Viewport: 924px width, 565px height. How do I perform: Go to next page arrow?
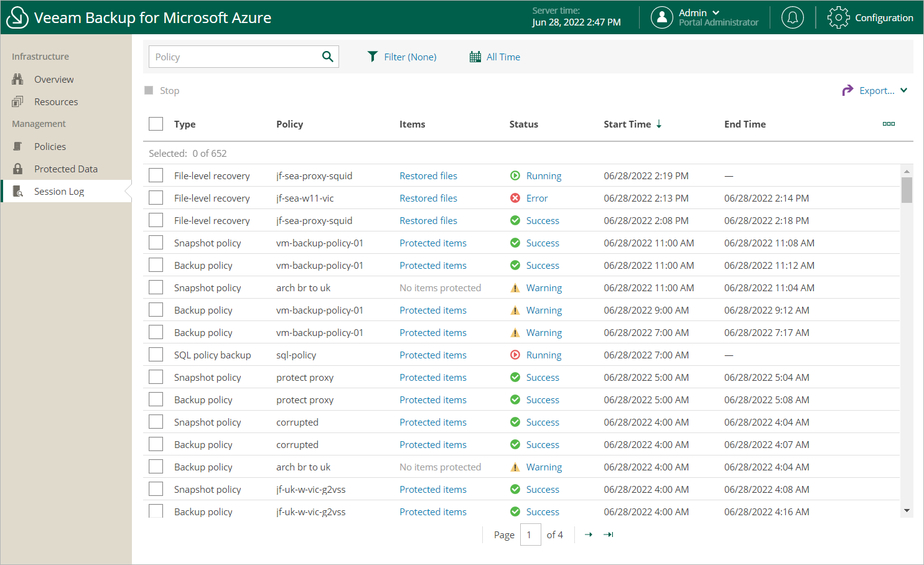pos(589,535)
